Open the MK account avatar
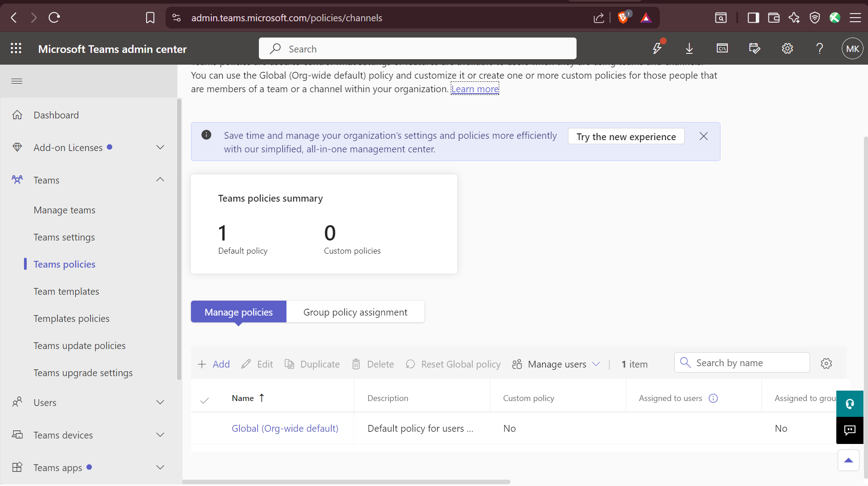The width and height of the screenshot is (868, 486). 852,48
